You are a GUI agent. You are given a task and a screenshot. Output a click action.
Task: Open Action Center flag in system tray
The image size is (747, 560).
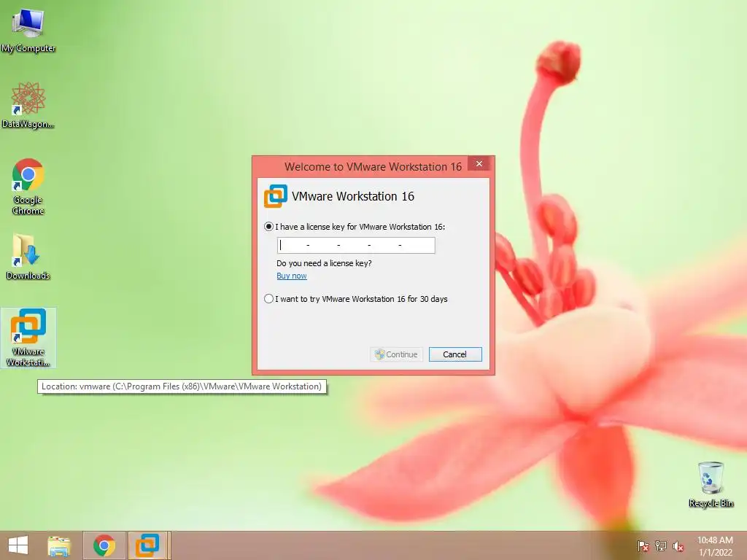643,546
